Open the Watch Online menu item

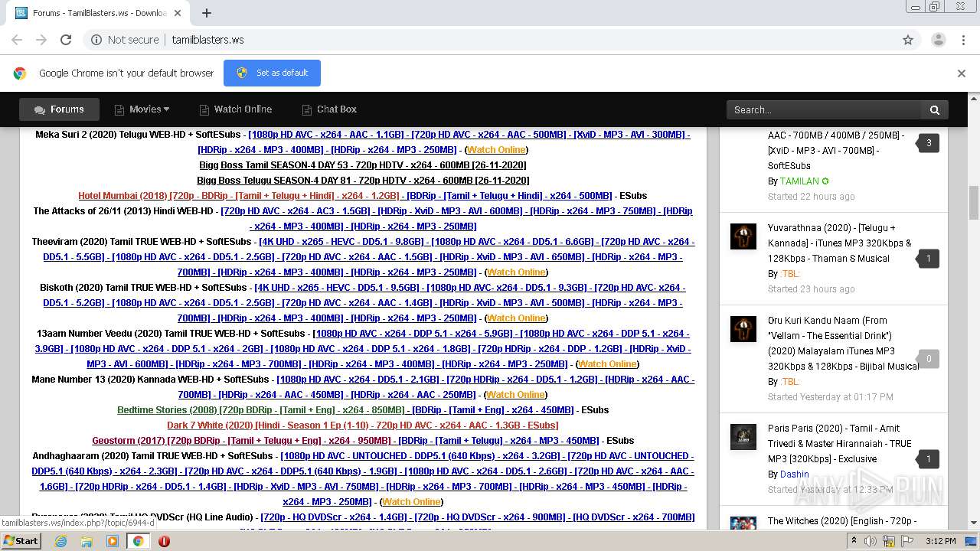(236, 109)
